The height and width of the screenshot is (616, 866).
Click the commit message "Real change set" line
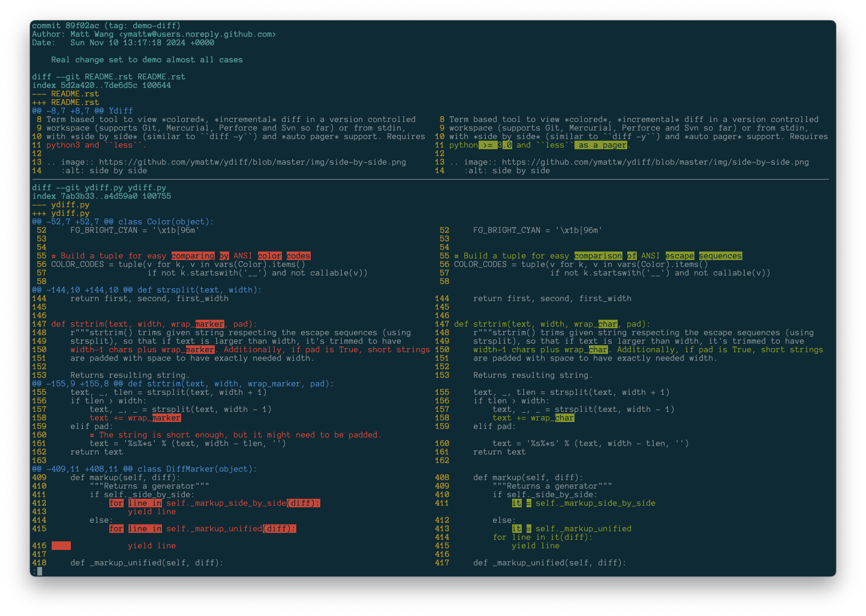pyautogui.click(x=147, y=60)
